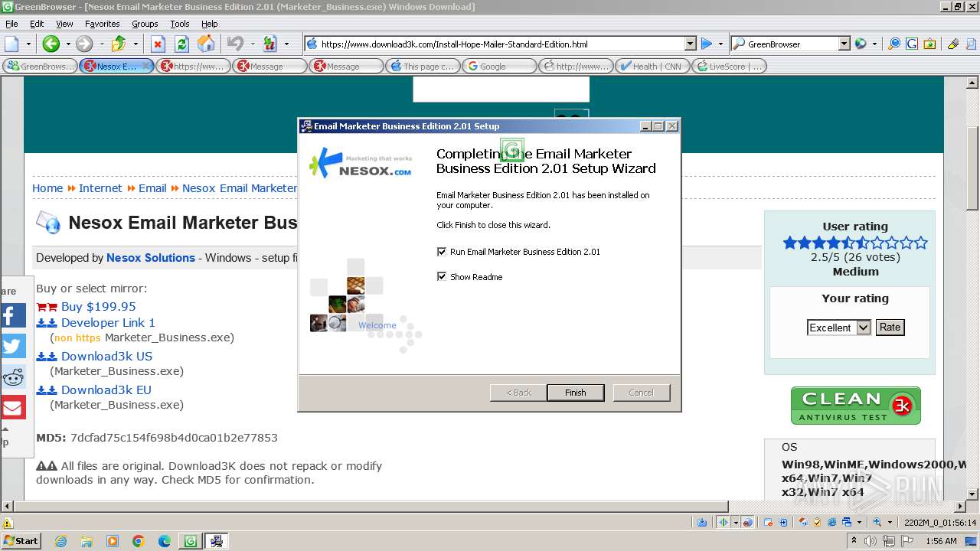Click the find in page icon

(970, 44)
